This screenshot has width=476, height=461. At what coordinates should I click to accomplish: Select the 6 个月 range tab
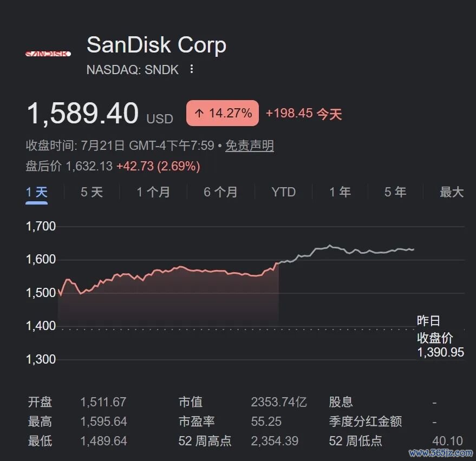click(220, 192)
